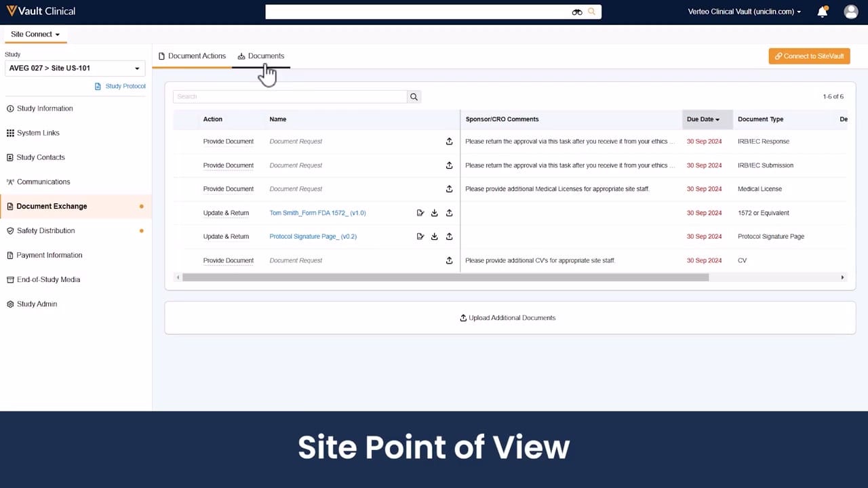Viewport: 868px width, 488px height.
Task: Click the Name column header
Action: pos(277,119)
